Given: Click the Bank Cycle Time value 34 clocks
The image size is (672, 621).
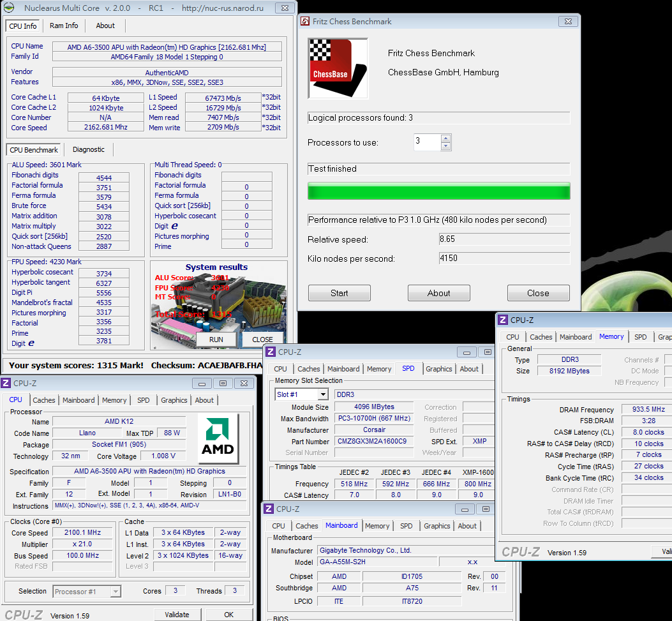Looking at the screenshot, I should point(648,477).
